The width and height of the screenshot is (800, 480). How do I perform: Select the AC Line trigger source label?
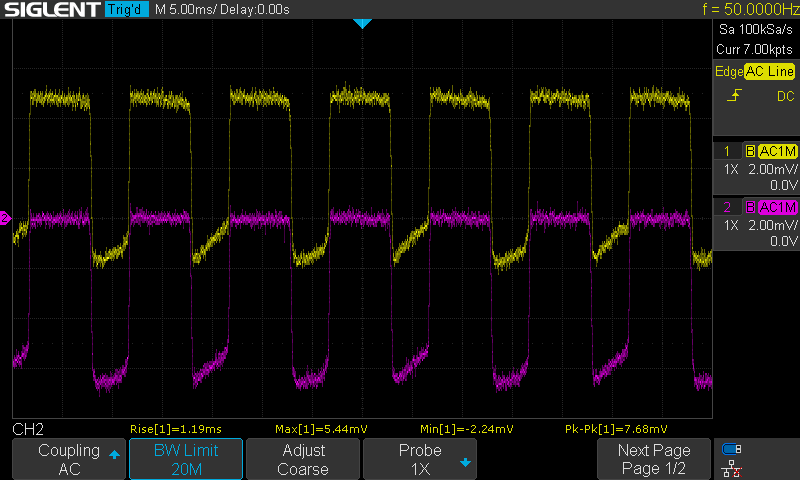tap(769, 71)
